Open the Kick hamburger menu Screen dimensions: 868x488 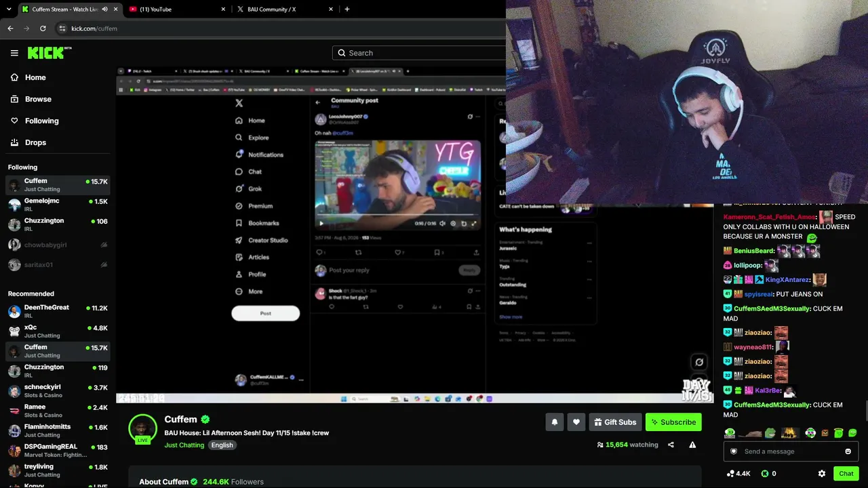(x=14, y=53)
